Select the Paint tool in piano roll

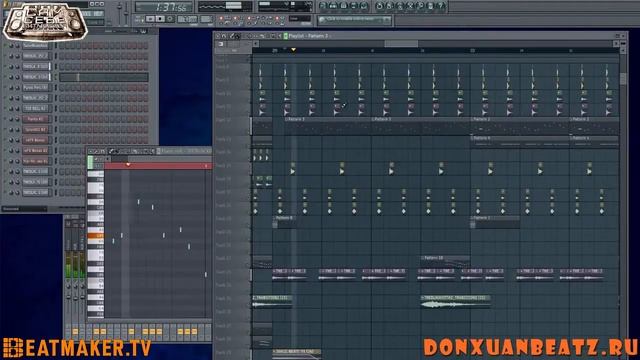click(x=116, y=151)
